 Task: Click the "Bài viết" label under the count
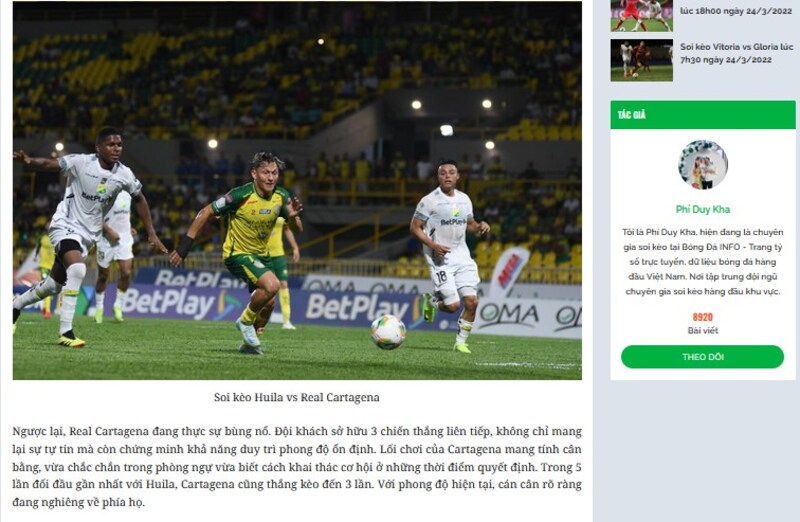click(703, 331)
